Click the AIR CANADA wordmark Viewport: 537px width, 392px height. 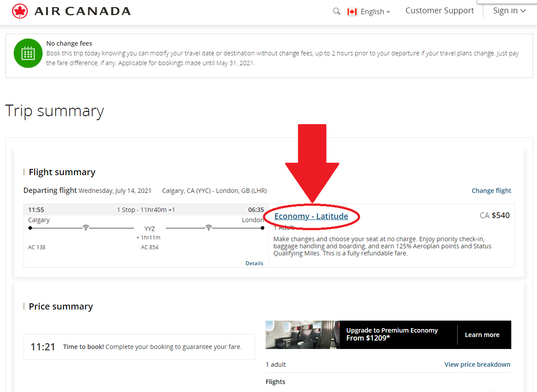[82, 11]
